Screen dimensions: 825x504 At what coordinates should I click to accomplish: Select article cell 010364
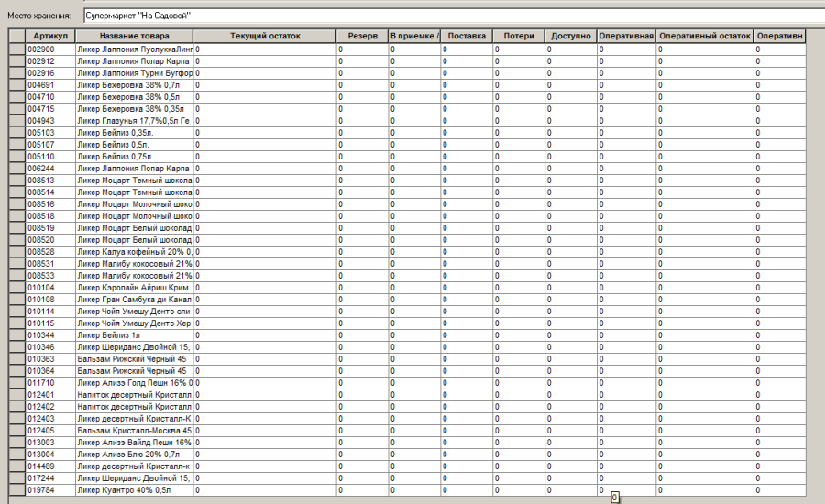pyautogui.click(x=50, y=371)
